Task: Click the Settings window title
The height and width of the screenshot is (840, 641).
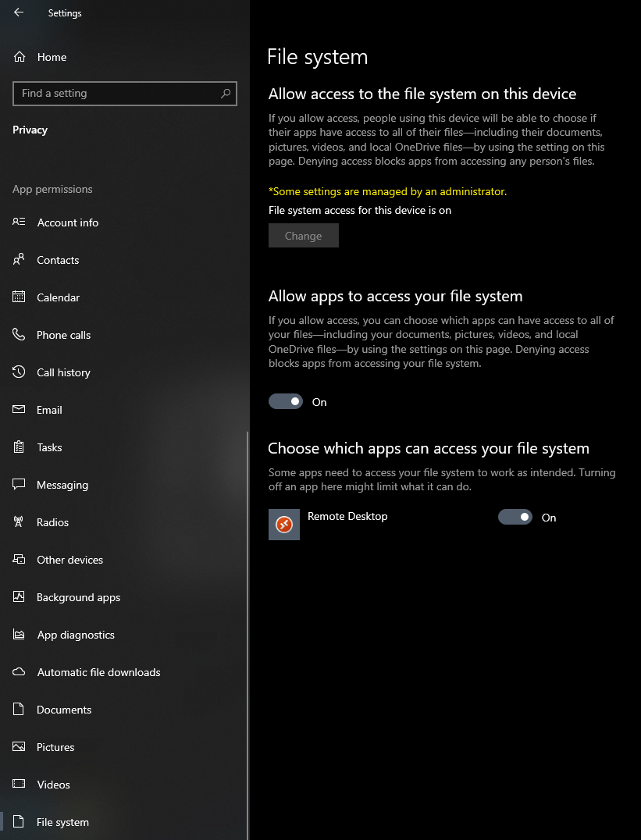Action: pyautogui.click(x=65, y=12)
